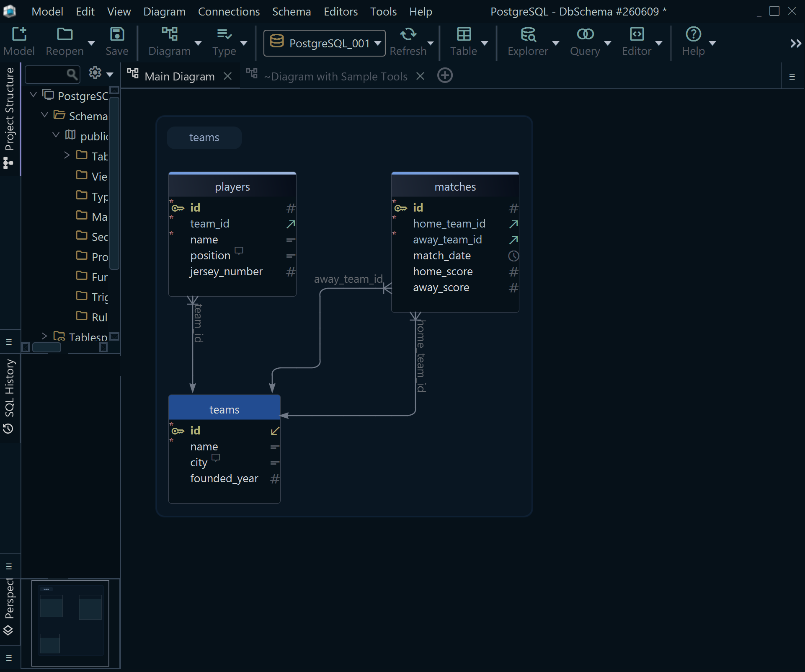805x672 pixels.
Task: Click the search magnifier in project tree
Action: [72, 74]
